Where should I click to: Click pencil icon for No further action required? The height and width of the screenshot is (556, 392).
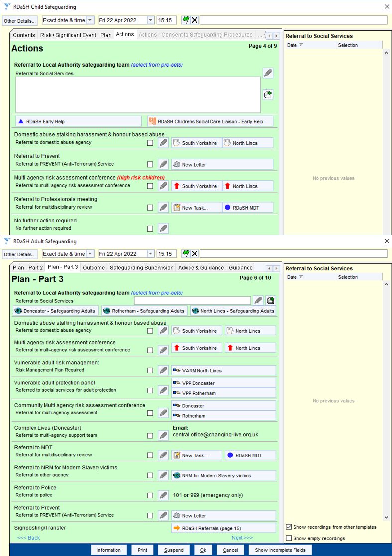click(x=163, y=228)
